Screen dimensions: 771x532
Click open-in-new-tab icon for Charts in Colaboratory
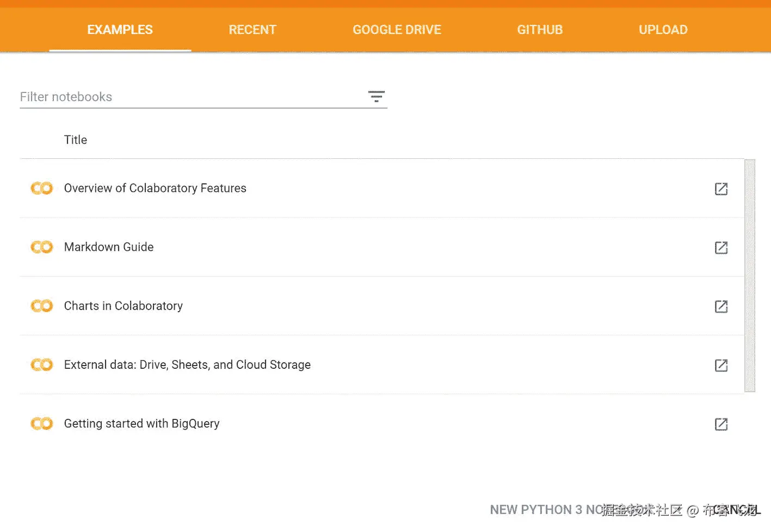[x=721, y=306]
